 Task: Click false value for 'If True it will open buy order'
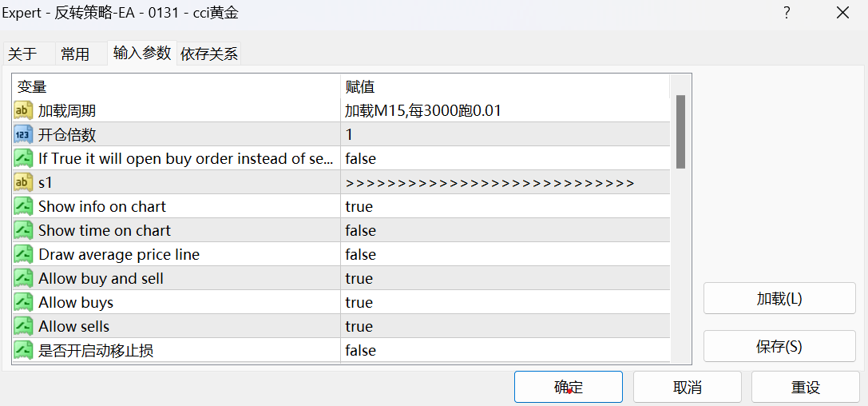[360, 159]
